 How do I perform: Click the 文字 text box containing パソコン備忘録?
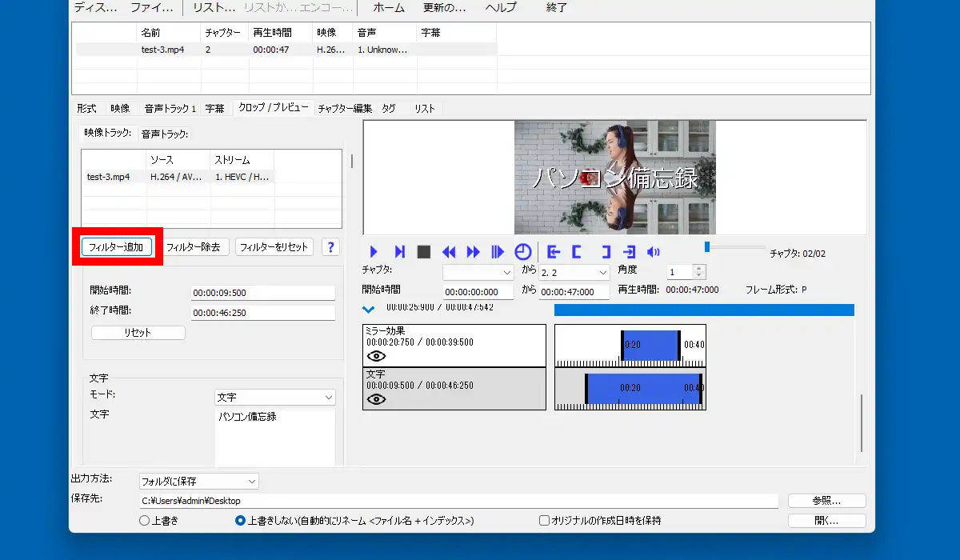[275, 437]
